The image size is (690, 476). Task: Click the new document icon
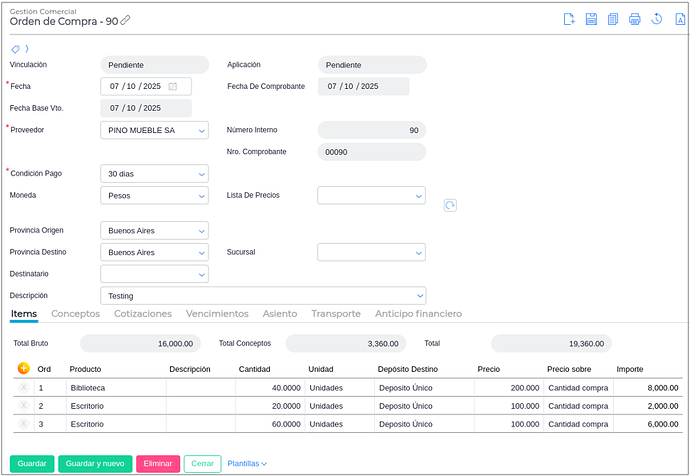tap(569, 19)
